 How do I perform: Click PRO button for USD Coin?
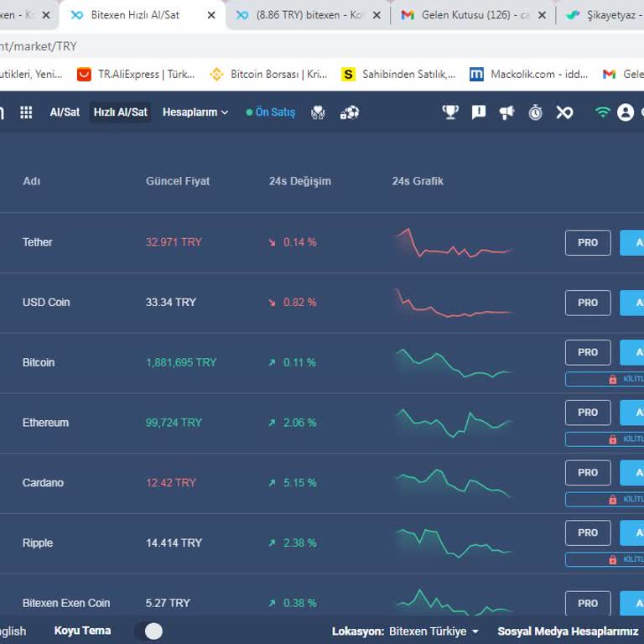pos(588,303)
